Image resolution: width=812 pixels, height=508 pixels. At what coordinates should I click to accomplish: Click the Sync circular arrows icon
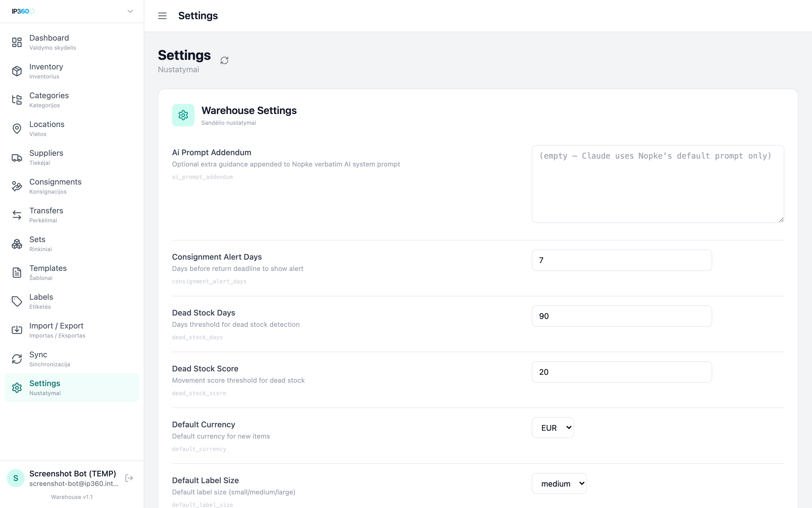[17, 359]
